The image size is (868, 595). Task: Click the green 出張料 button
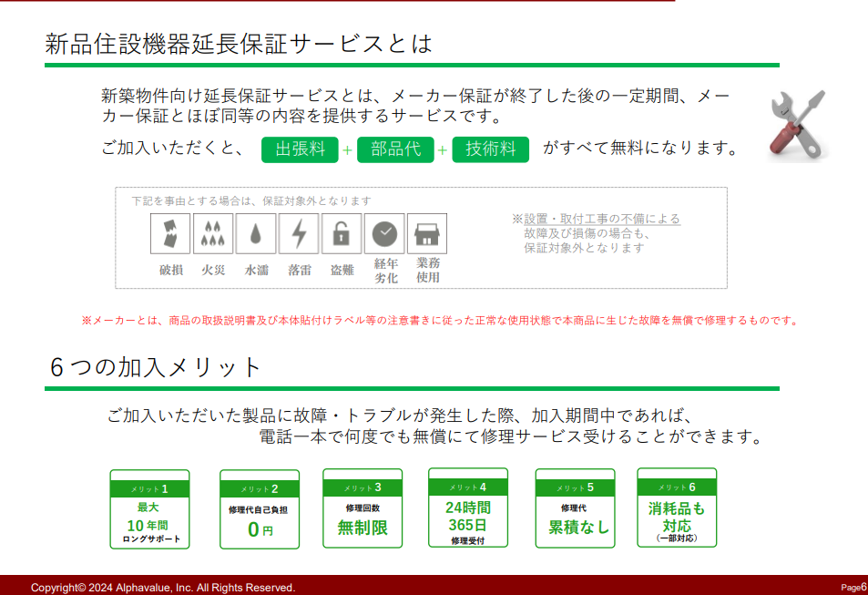click(x=300, y=149)
